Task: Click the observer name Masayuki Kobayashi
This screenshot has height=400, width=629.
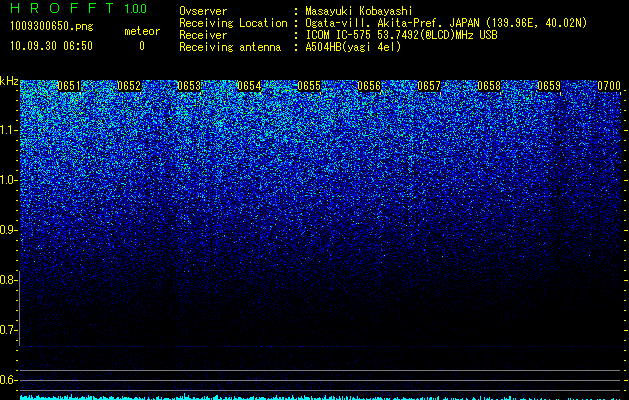Action: [x=359, y=11]
